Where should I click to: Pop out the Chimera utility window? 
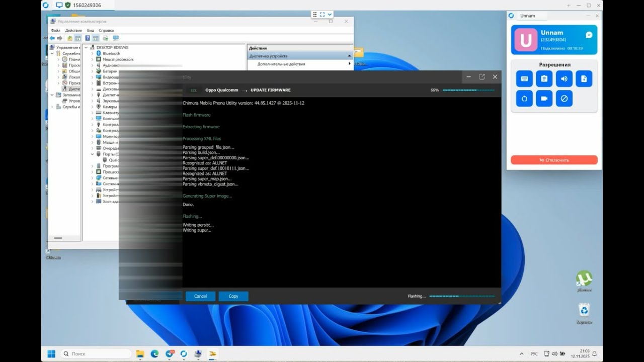click(x=481, y=76)
